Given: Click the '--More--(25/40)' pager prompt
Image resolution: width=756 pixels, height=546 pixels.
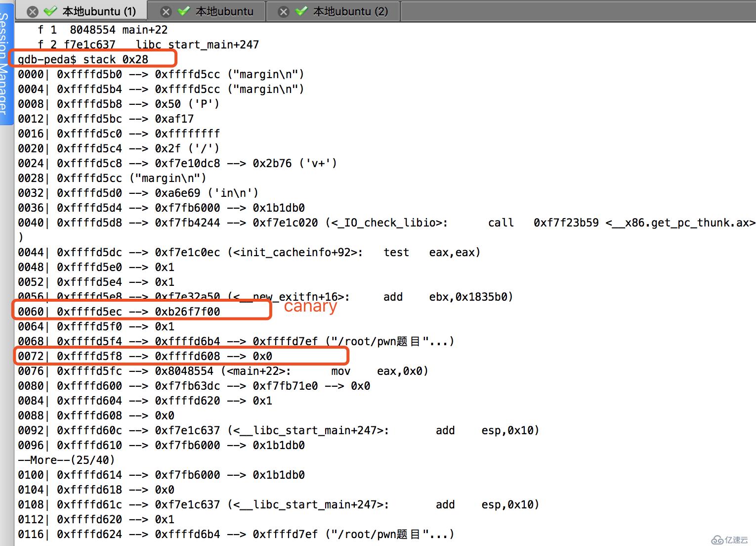Looking at the screenshot, I should click(x=66, y=460).
